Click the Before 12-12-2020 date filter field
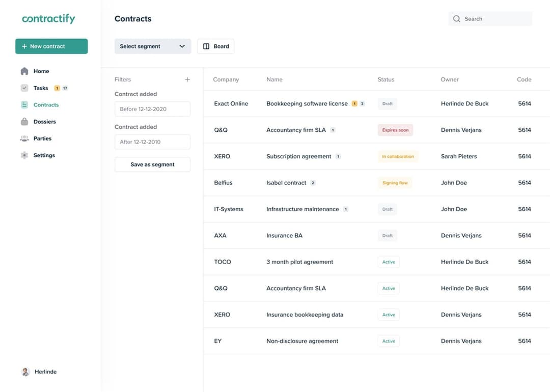 (x=152, y=108)
